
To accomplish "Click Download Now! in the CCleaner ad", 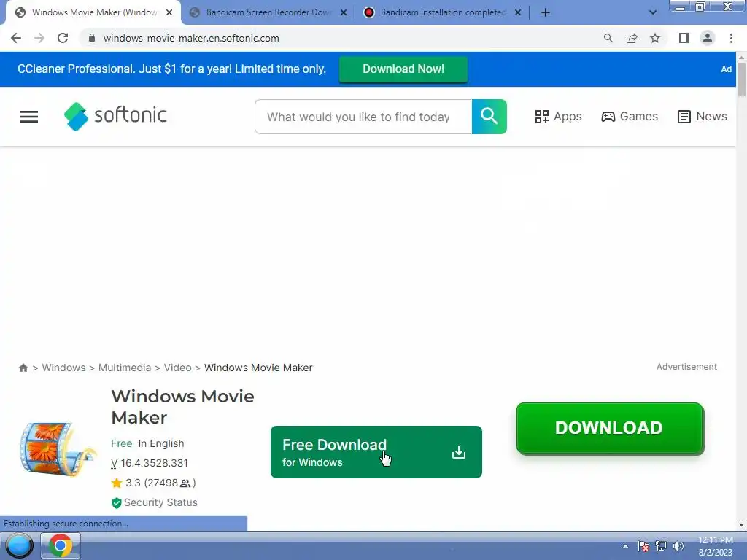I will 403,69.
